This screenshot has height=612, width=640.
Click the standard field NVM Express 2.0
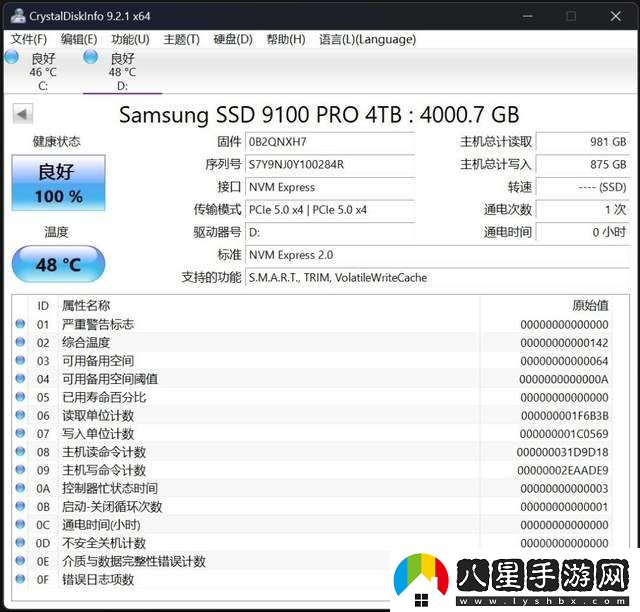coord(438,255)
